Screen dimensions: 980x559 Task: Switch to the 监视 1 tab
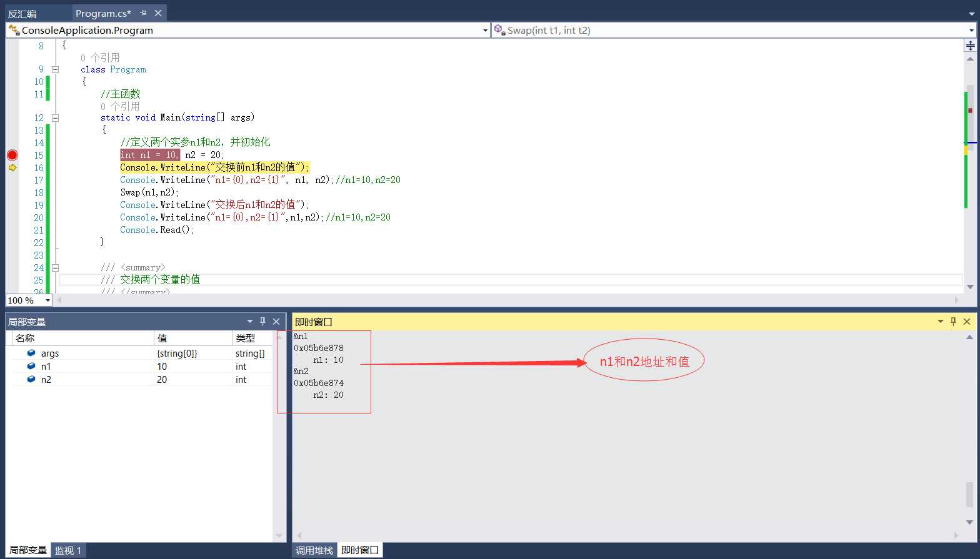pyautogui.click(x=68, y=550)
